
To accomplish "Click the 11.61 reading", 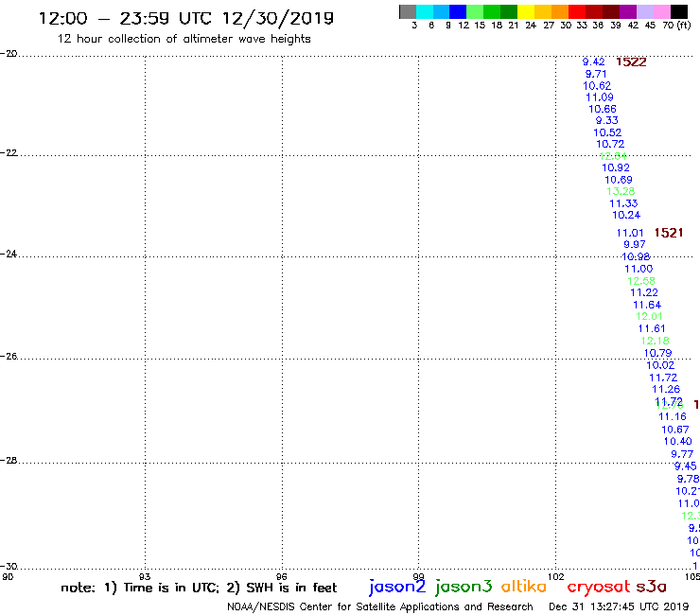I will pyautogui.click(x=652, y=328).
